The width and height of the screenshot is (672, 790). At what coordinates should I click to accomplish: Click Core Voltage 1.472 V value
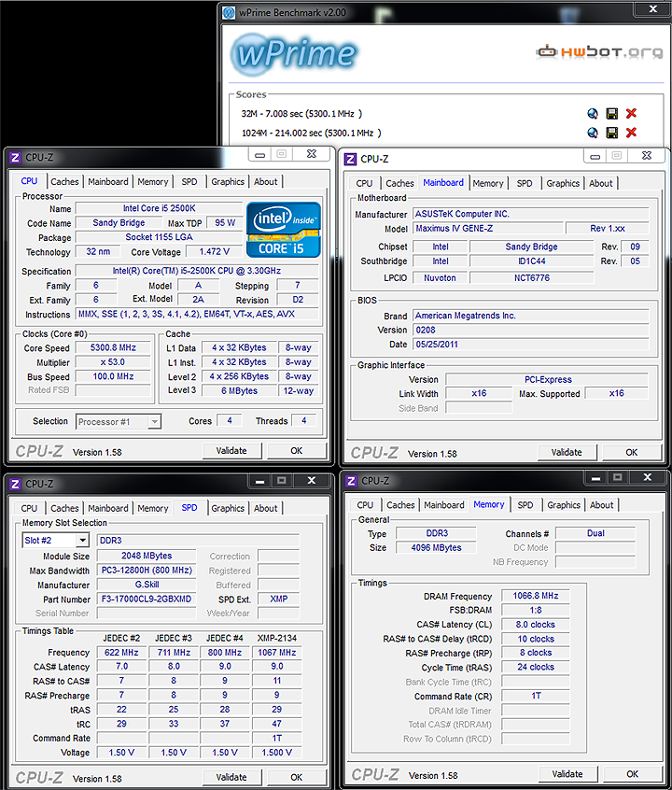[x=214, y=251]
